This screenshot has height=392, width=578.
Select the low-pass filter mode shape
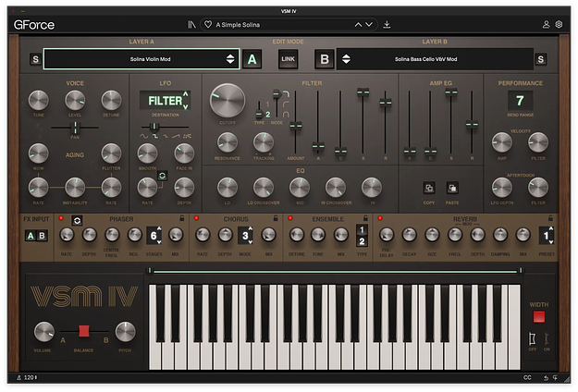(x=286, y=94)
